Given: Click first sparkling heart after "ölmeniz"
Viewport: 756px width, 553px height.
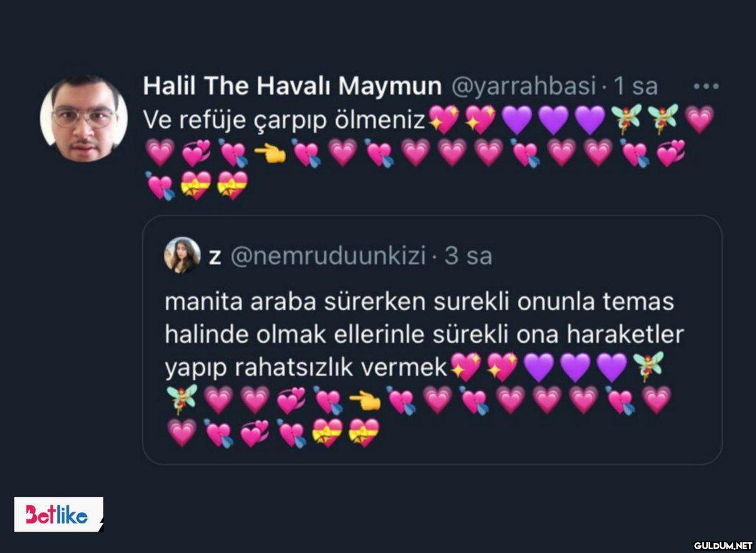Looking at the screenshot, I should point(444,119).
